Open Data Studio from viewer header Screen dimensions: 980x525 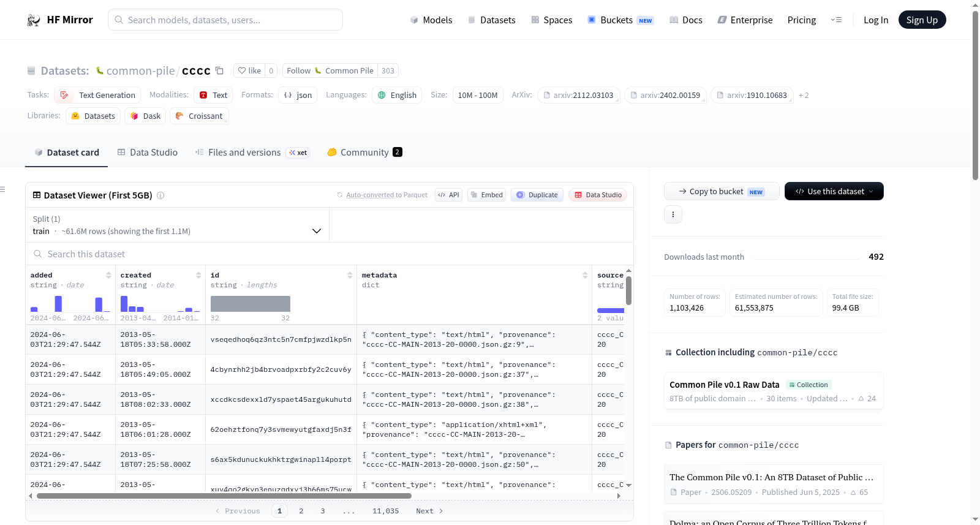598,195
